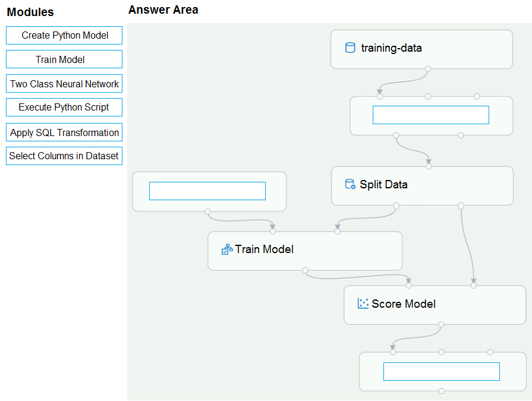This screenshot has width=532, height=401.
Task: Choose the Two Class Neural Network module
Action: point(64,83)
